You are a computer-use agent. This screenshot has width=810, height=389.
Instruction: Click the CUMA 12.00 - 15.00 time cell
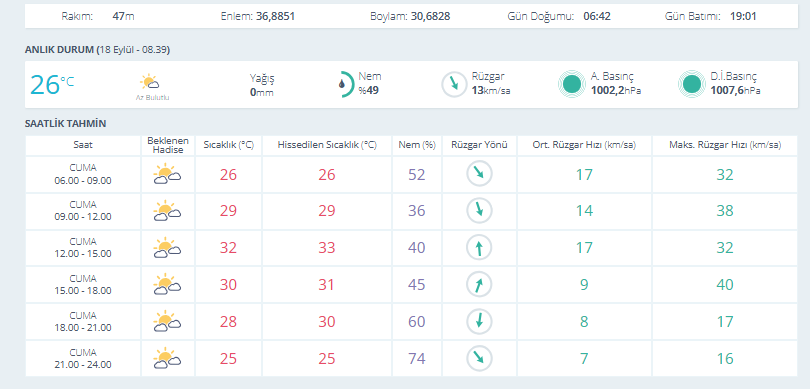(83, 247)
